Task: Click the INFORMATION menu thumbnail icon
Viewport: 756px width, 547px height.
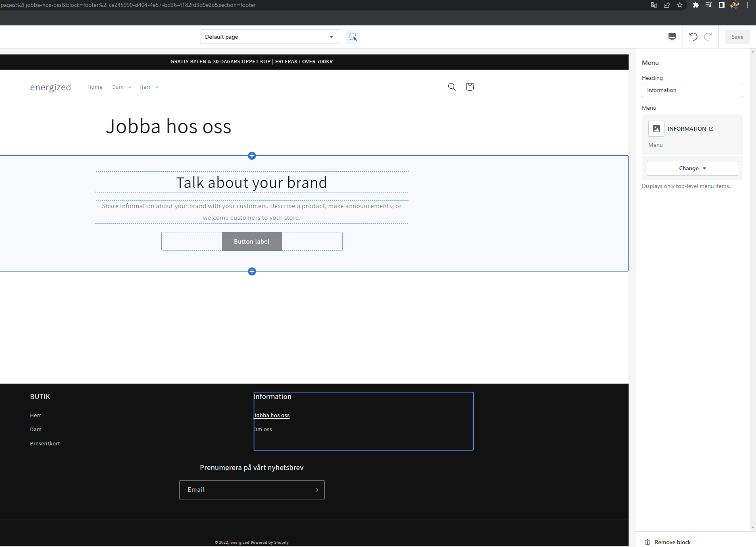Action: [656, 129]
